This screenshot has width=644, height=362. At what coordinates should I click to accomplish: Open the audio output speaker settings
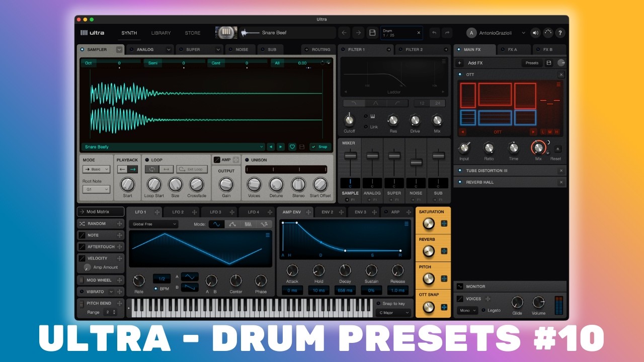[x=535, y=33]
